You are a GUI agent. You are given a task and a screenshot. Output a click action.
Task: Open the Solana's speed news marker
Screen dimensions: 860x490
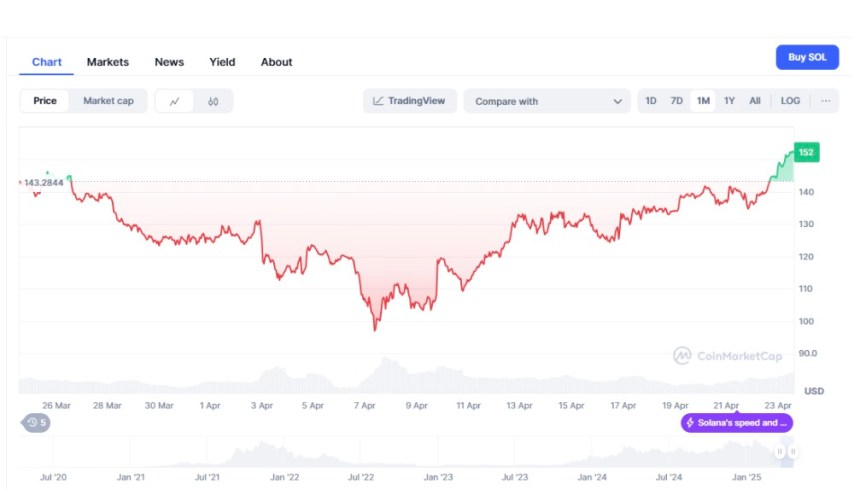coord(736,423)
